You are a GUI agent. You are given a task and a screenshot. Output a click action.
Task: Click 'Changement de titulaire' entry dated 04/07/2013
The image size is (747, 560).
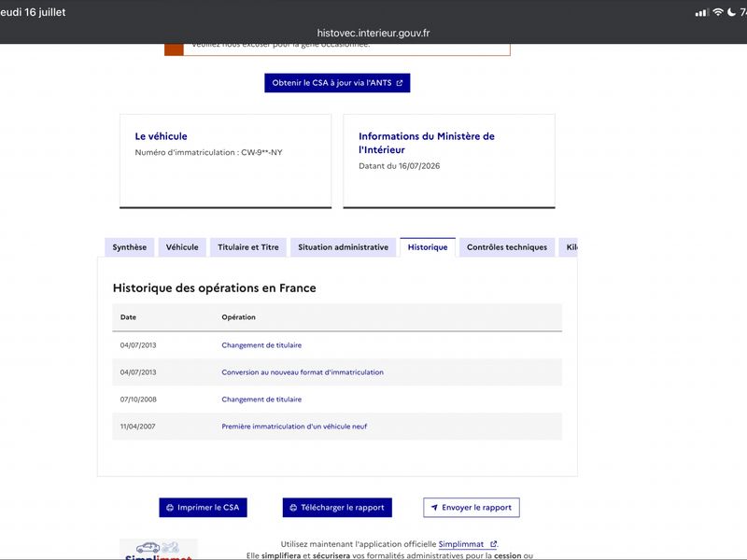click(261, 345)
